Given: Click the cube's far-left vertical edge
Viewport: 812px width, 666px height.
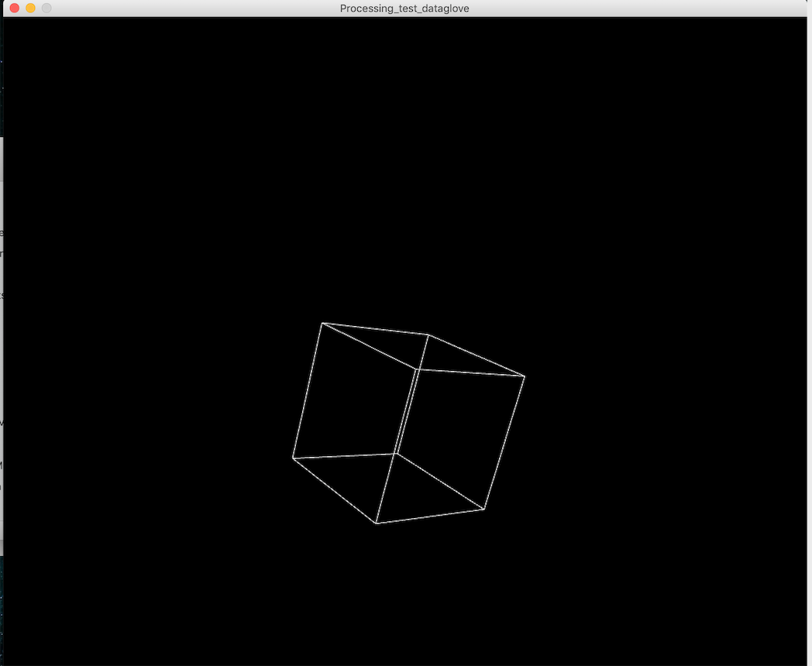Looking at the screenshot, I should [308, 390].
